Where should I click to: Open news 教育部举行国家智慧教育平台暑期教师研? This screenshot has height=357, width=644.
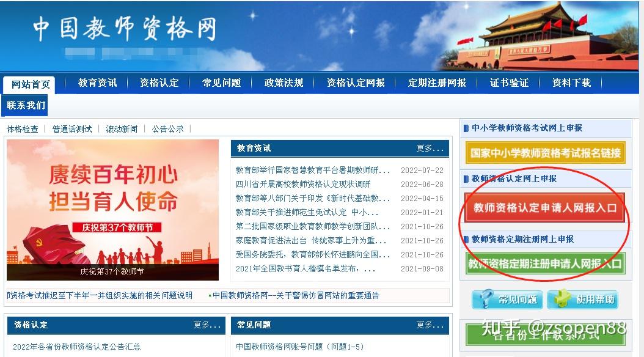click(x=313, y=170)
